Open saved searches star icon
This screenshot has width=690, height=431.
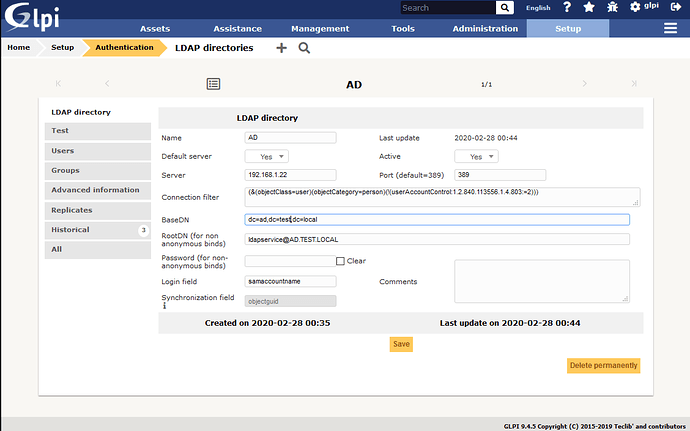tap(589, 7)
